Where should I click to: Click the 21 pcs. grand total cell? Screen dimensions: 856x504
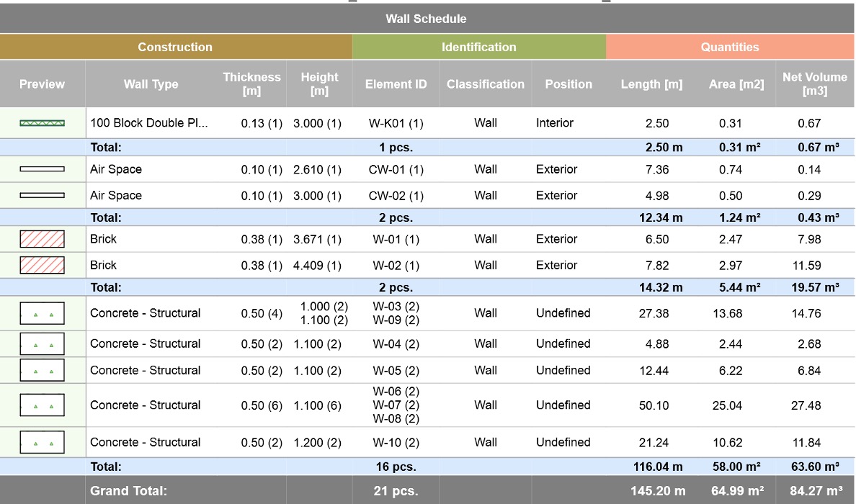tap(396, 491)
